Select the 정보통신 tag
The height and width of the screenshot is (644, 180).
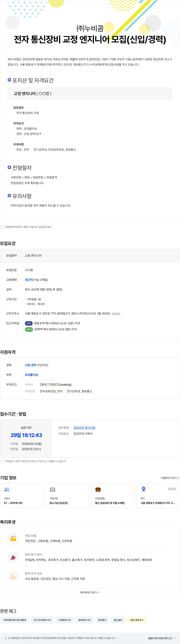click(102, 620)
